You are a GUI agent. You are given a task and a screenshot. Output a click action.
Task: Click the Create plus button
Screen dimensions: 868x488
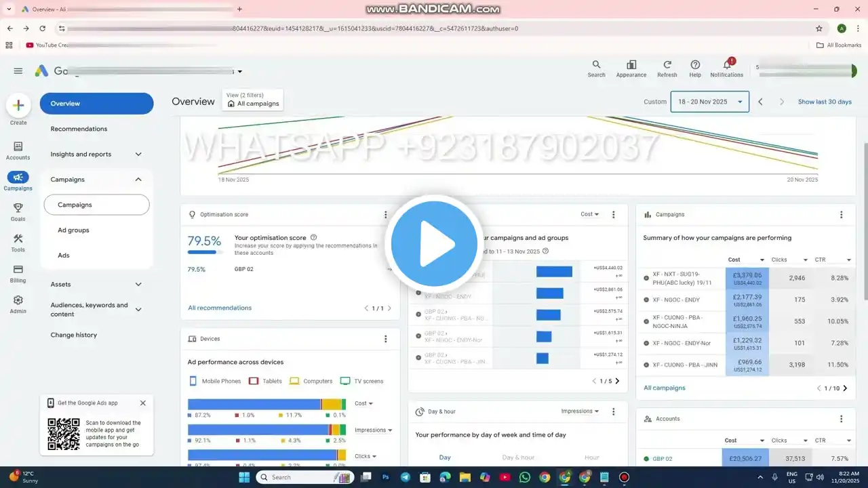click(x=18, y=105)
